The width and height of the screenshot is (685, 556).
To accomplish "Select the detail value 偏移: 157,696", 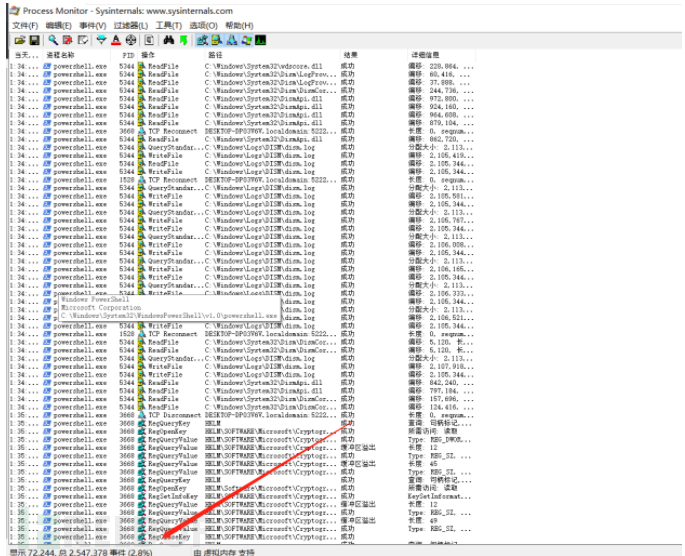I will pos(440,399).
